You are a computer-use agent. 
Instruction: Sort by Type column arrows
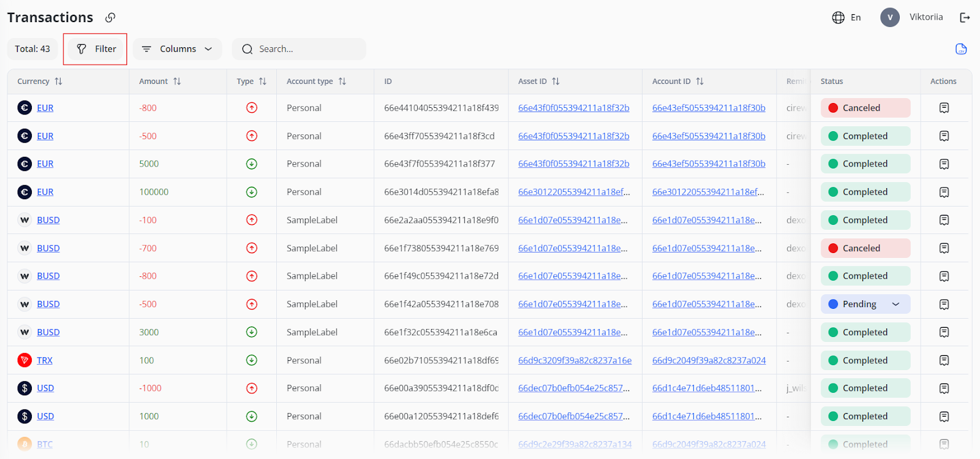coord(263,82)
